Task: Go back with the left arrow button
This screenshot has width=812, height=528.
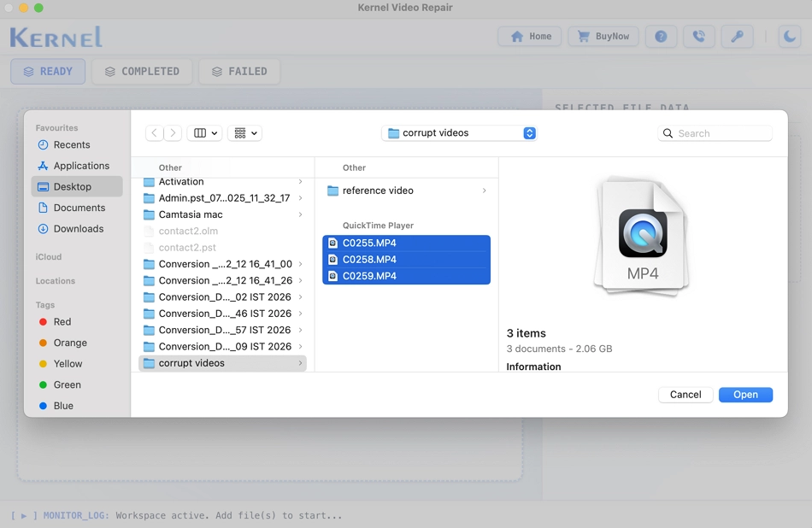Action: tap(155, 133)
